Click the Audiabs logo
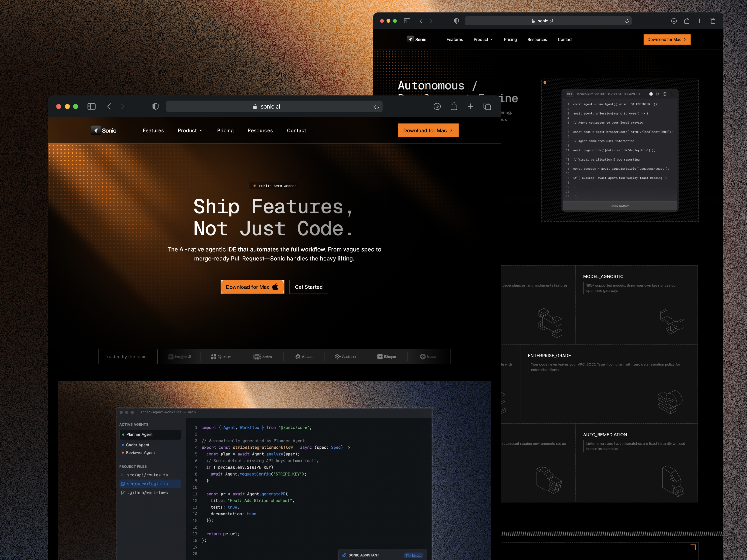This screenshot has width=747, height=560. (x=345, y=357)
